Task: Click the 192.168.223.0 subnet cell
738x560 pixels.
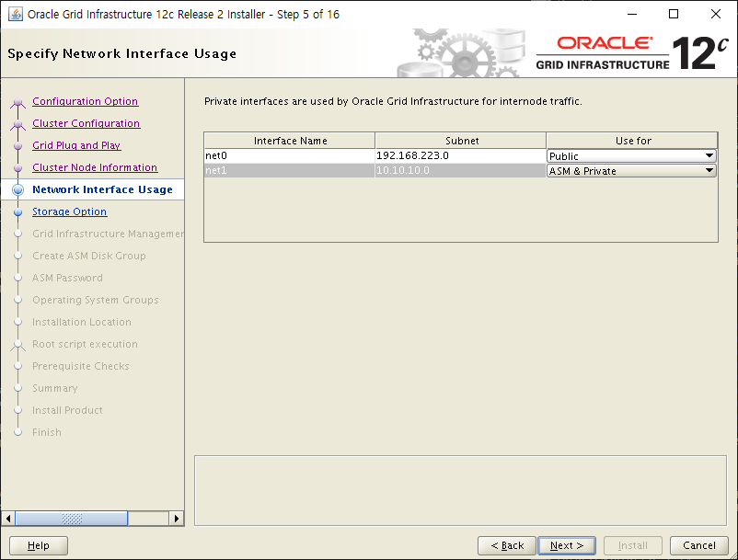Action: tap(461, 155)
